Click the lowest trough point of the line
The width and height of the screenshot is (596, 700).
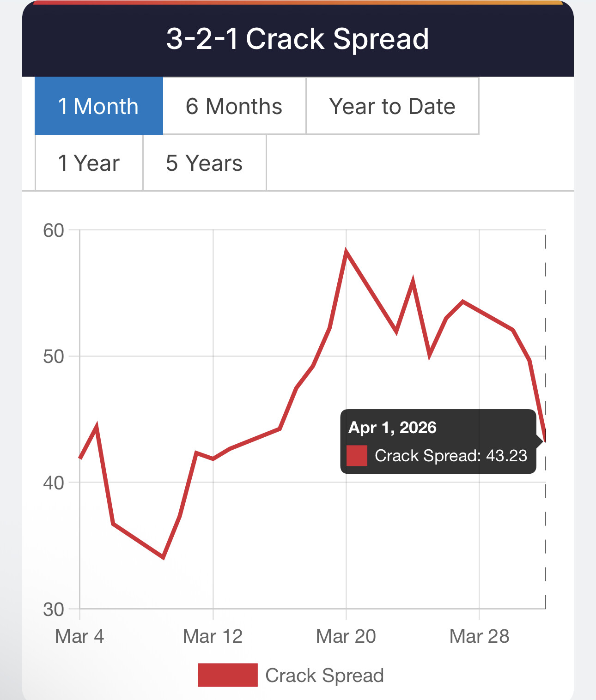pos(164,557)
